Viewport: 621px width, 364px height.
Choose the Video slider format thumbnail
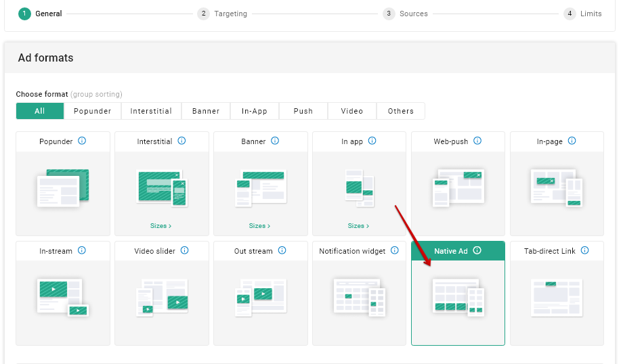161,298
